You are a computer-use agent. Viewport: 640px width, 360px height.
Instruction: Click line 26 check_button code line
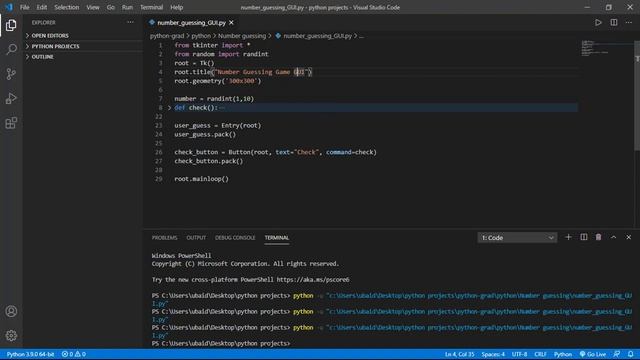[276, 152]
